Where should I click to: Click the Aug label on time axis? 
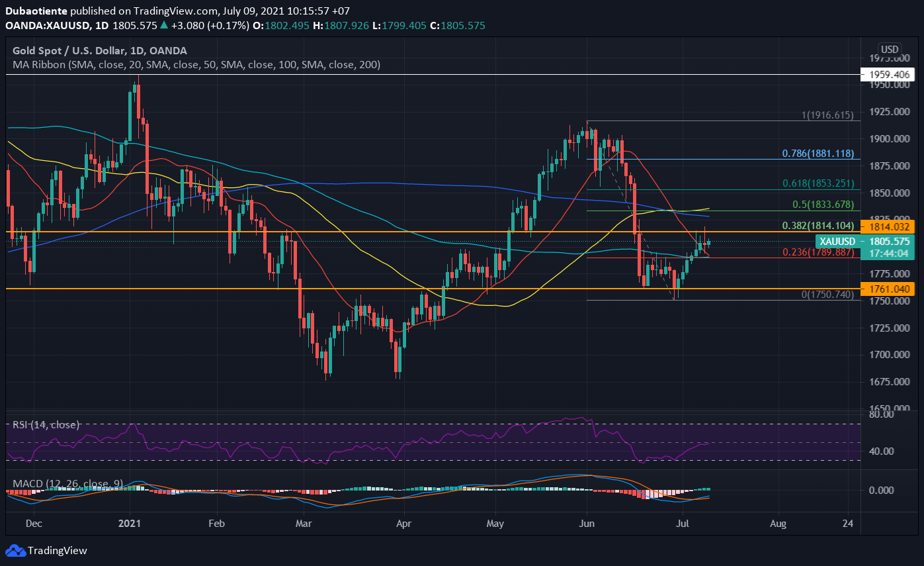click(x=778, y=524)
